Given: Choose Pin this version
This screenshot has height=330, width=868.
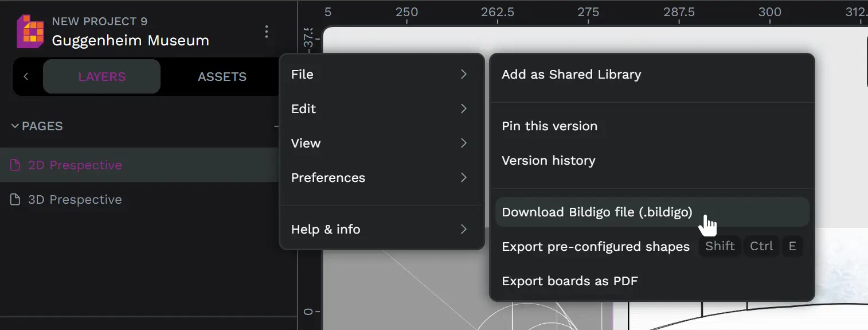Looking at the screenshot, I should click(x=549, y=126).
